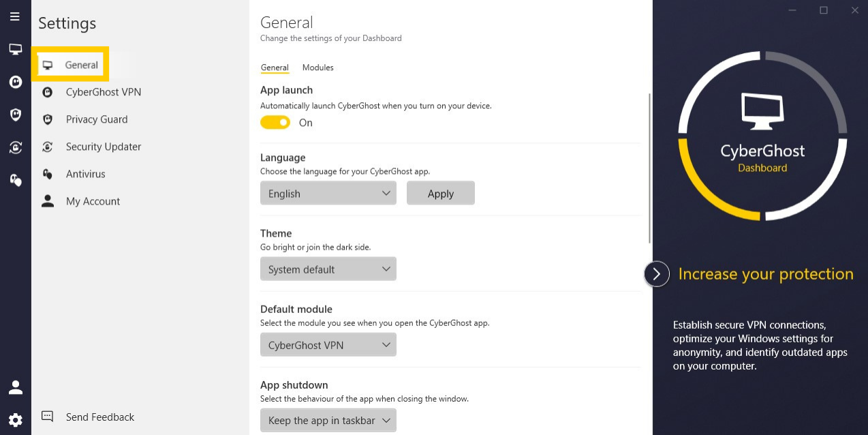Open account profile icon in left rail

click(15, 387)
